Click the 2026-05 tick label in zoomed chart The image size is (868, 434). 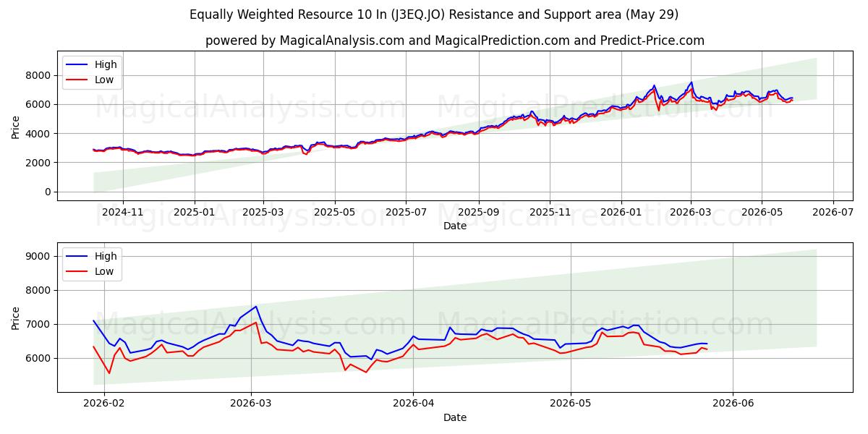tap(571, 403)
